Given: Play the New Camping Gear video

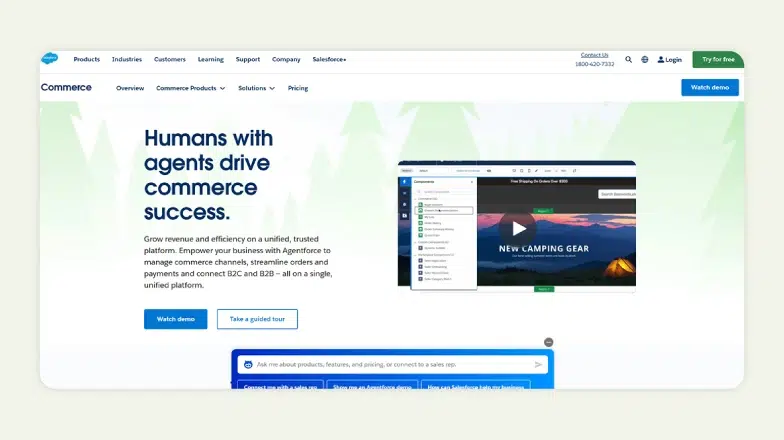Looking at the screenshot, I should click(x=517, y=227).
